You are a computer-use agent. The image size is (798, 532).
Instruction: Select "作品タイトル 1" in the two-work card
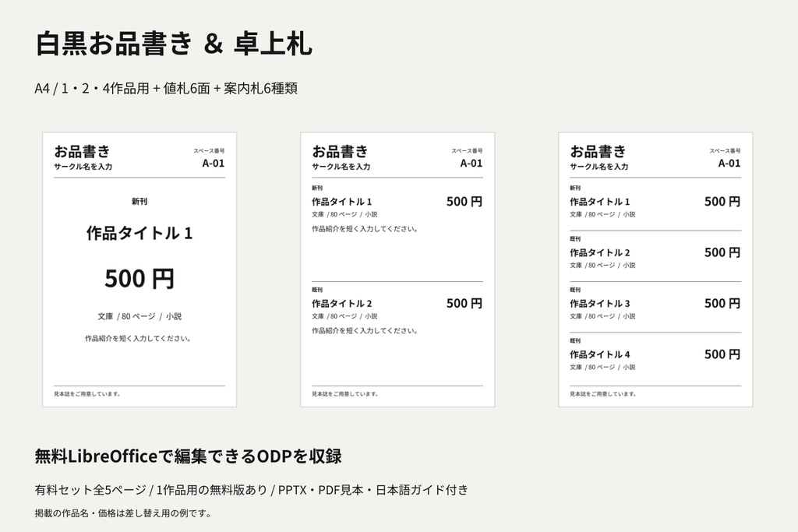point(342,202)
